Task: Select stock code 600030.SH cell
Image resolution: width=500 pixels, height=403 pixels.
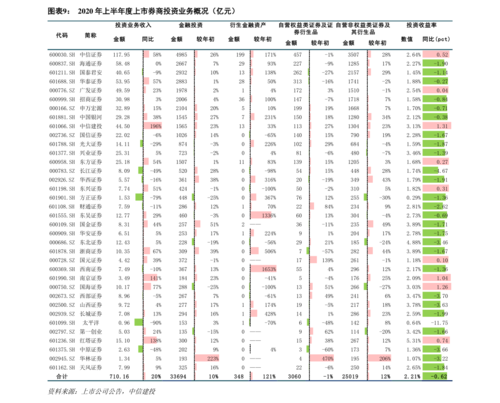Action: [62, 55]
